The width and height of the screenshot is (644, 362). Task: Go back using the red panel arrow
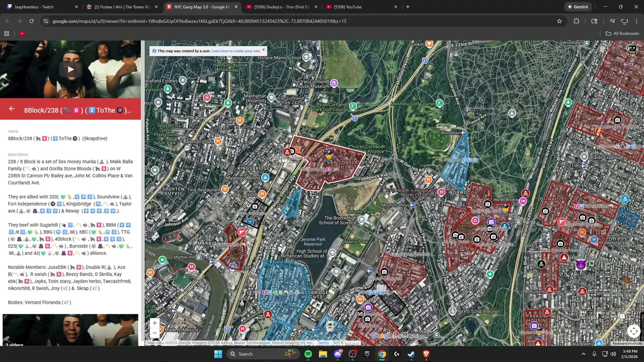click(x=12, y=109)
